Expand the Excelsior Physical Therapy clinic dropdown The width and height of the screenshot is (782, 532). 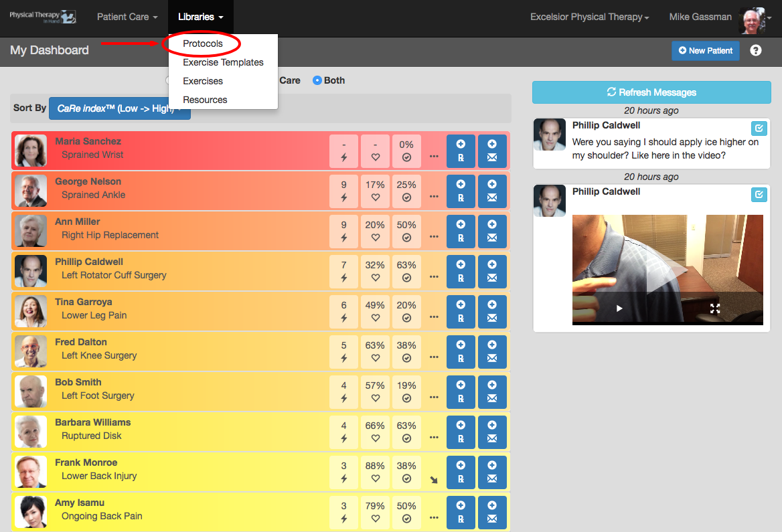589,17
